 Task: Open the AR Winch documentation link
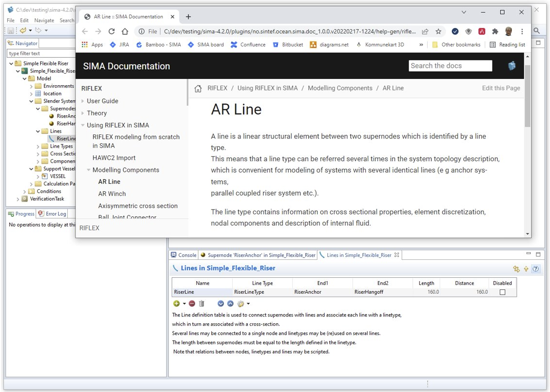112,194
